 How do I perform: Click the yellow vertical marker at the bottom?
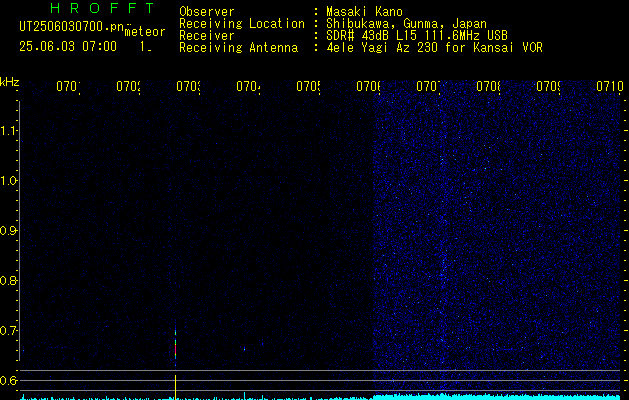pyautogui.click(x=175, y=387)
